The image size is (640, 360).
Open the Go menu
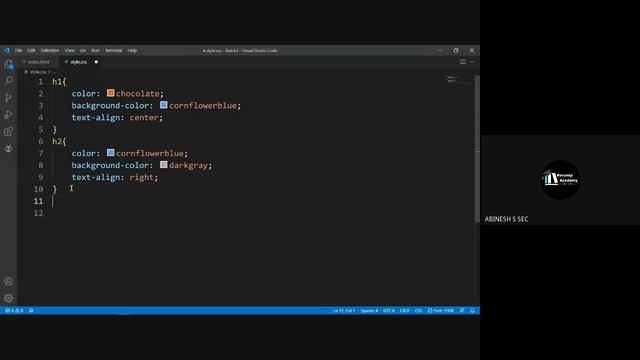(x=83, y=51)
